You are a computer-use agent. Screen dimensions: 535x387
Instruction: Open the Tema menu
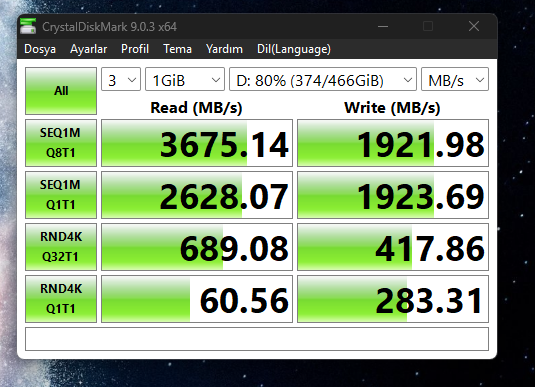coord(177,49)
